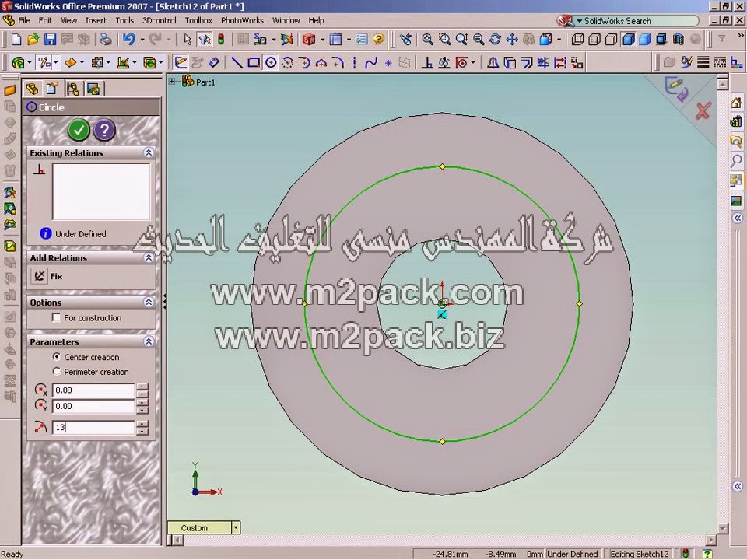Switch to PropertyManager tab
The width and height of the screenshot is (747, 560).
click(x=52, y=89)
